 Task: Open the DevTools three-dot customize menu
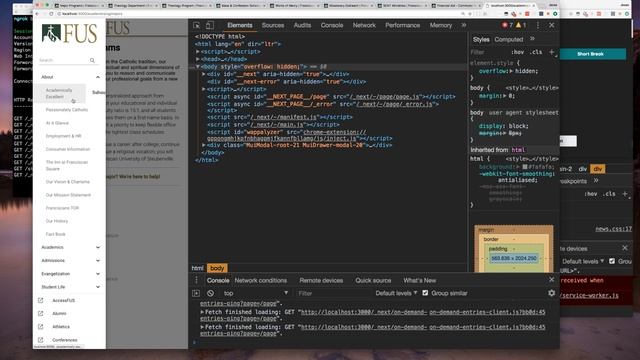pyautogui.click(x=538, y=25)
